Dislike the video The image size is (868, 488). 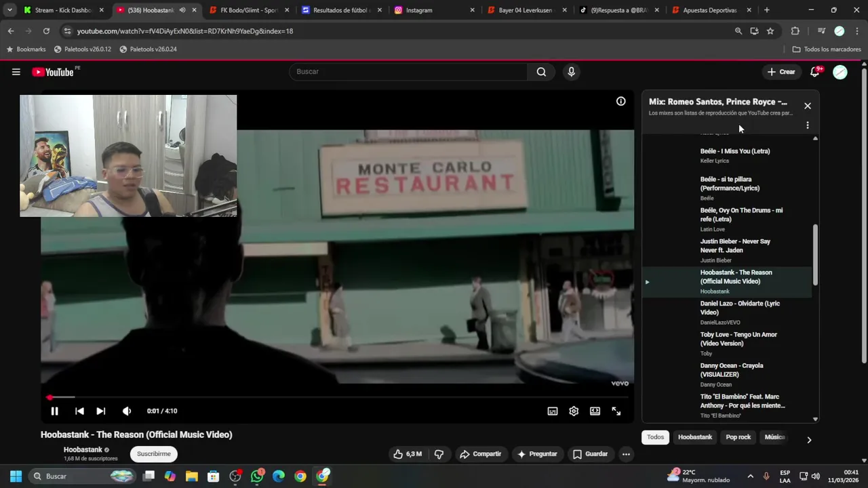pyautogui.click(x=439, y=454)
